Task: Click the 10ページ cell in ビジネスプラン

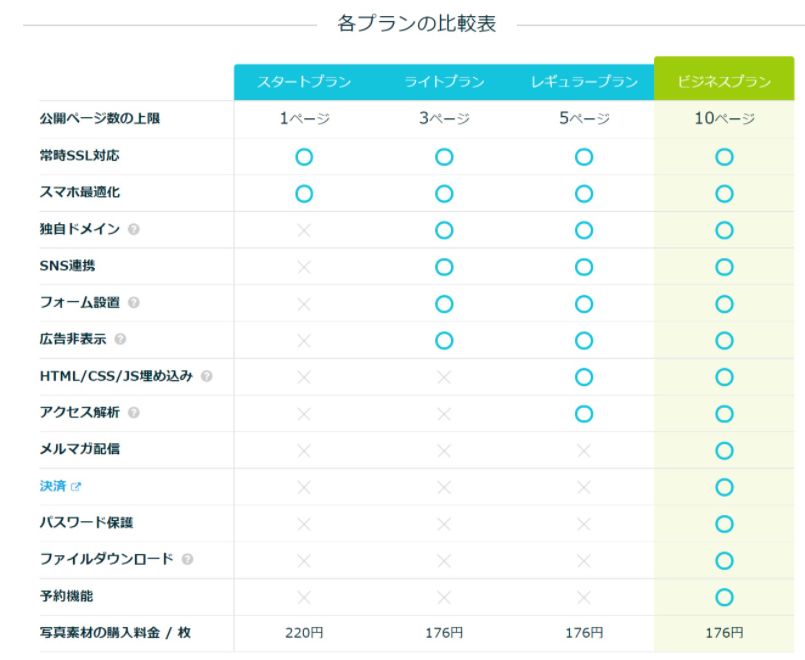Action: pos(724,119)
